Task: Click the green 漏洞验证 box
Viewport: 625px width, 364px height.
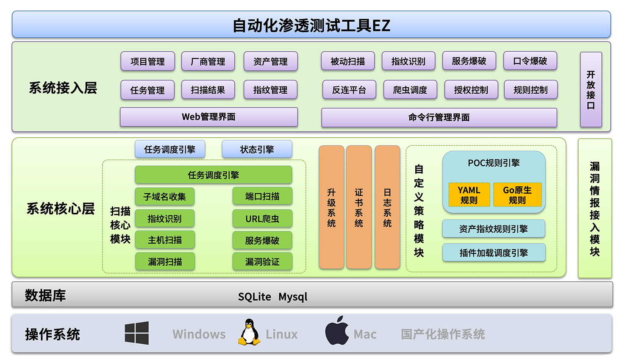Action: coord(262,262)
